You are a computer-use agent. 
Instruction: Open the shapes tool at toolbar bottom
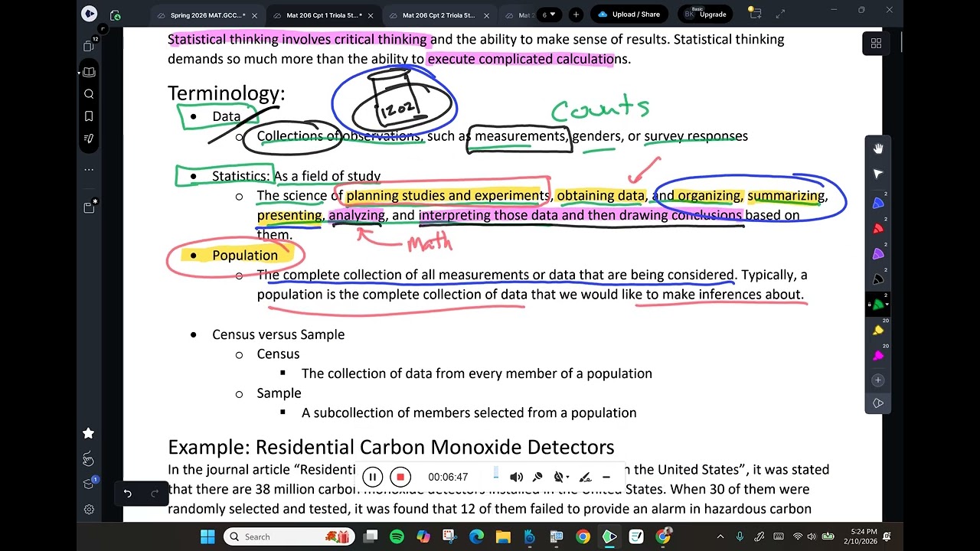pyautogui.click(x=878, y=403)
